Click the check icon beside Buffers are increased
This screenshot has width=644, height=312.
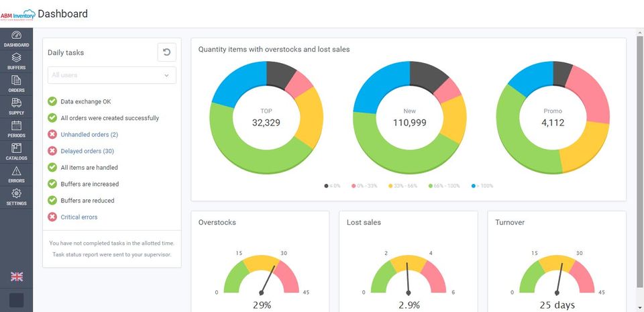click(52, 184)
